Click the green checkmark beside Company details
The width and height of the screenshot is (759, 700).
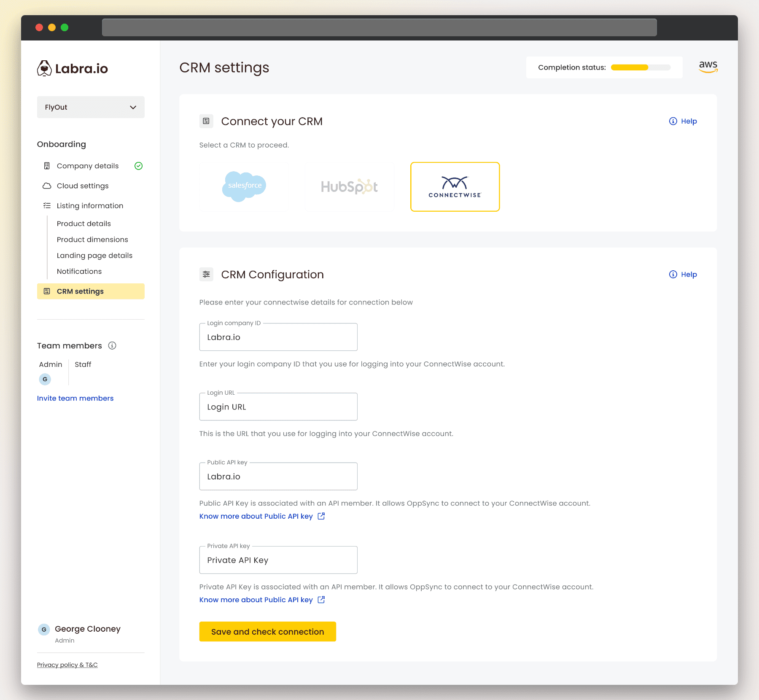[x=138, y=166]
